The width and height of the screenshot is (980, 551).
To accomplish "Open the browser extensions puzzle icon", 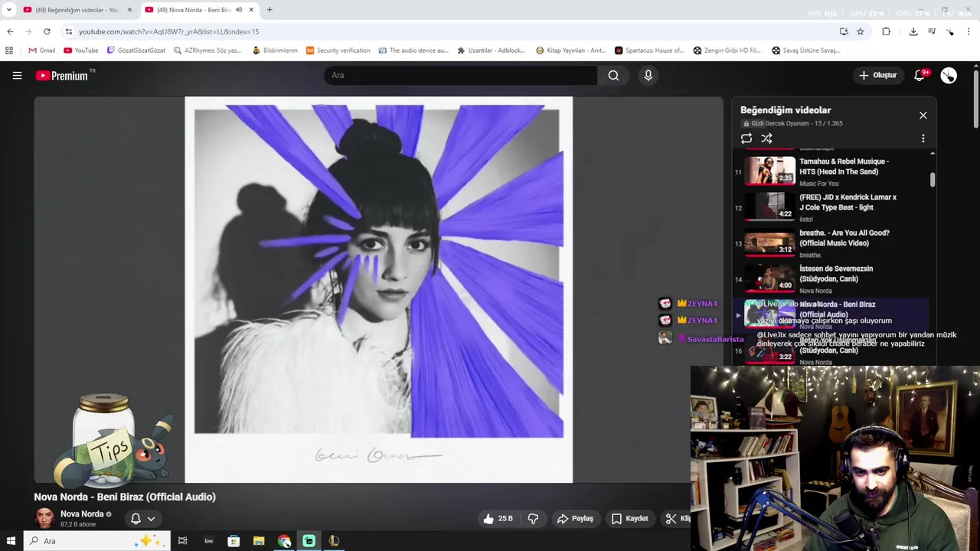I will pos(886,31).
